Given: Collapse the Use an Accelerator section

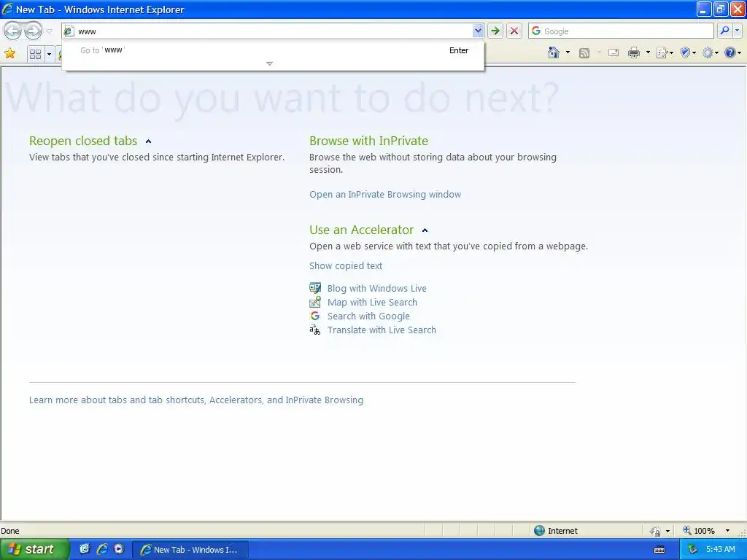Looking at the screenshot, I should click(x=425, y=230).
